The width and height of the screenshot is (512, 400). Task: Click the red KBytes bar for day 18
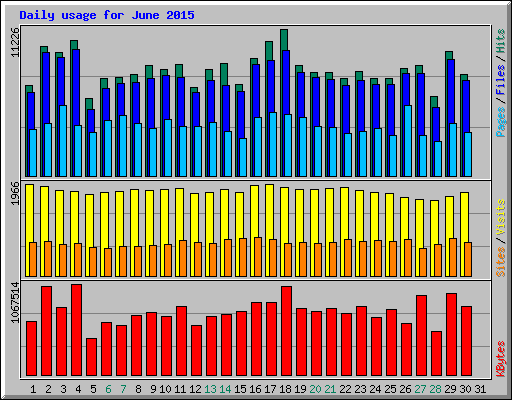(x=286, y=331)
